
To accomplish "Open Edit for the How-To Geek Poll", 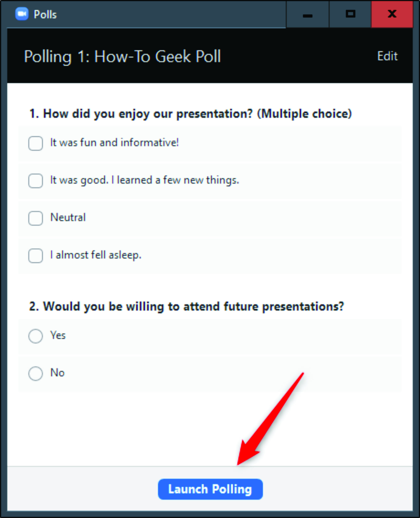I will pyautogui.click(x=387, y=56).
